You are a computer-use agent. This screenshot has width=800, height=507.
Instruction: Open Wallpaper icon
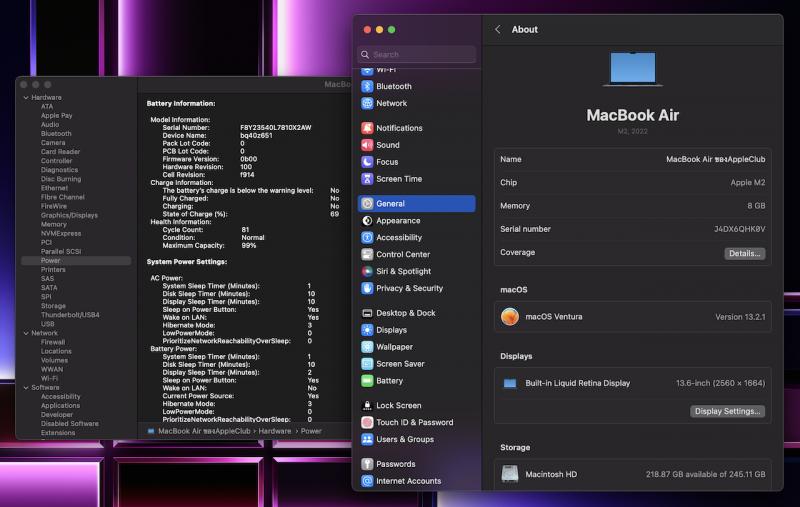367,347
